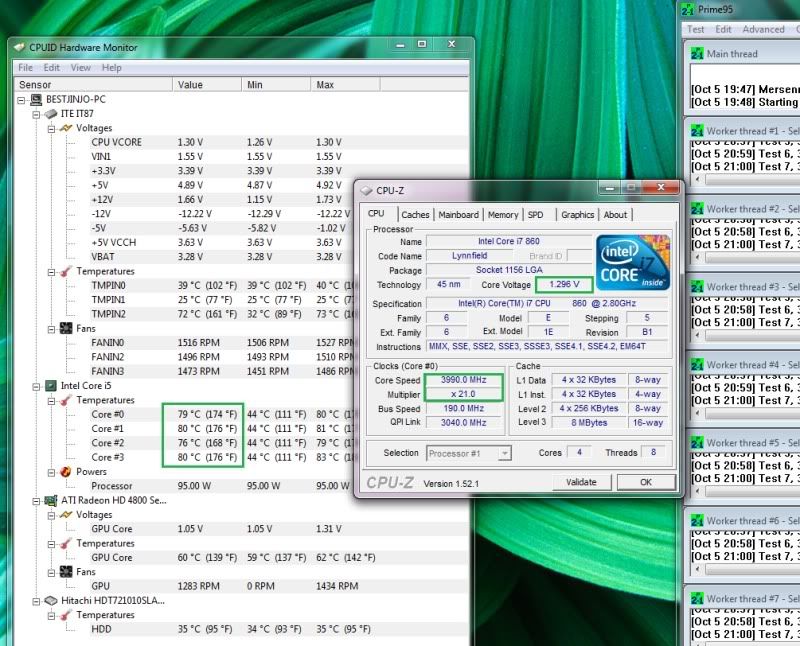Switch to the Mainboard tab in CPU-Z
800x646 pixels.
point(458,214)
